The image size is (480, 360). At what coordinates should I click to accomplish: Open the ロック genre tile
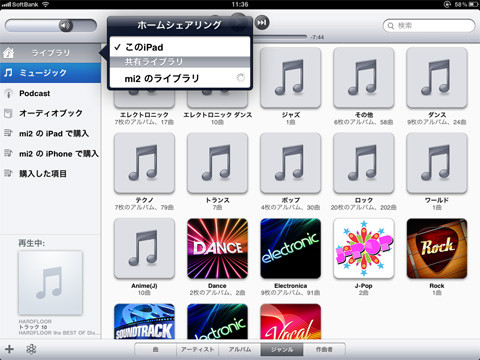pos(364,163)
